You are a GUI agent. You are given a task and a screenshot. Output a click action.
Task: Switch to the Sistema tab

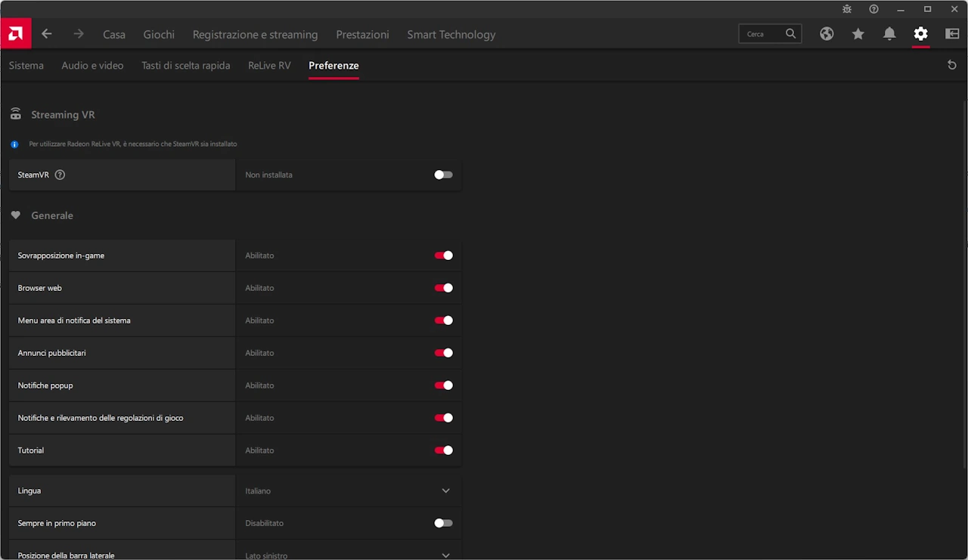[26, 66]
